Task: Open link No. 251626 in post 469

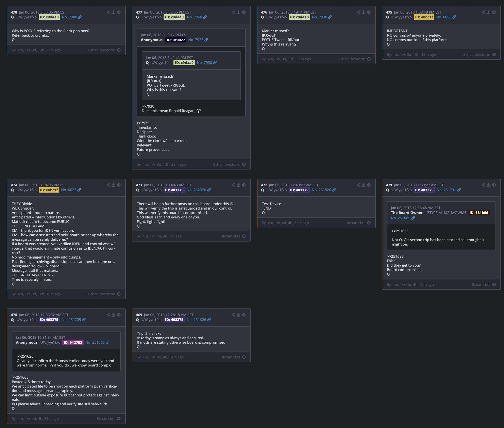Action: [199, 320]
